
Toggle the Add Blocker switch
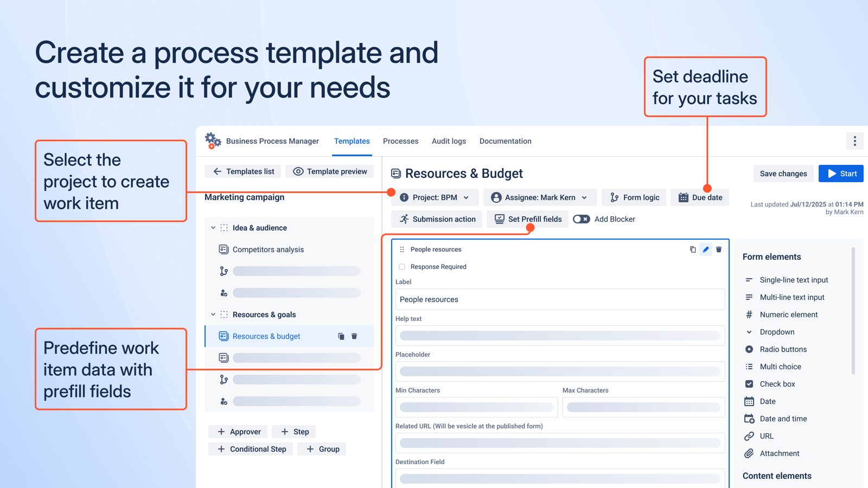tap(581, 219)
